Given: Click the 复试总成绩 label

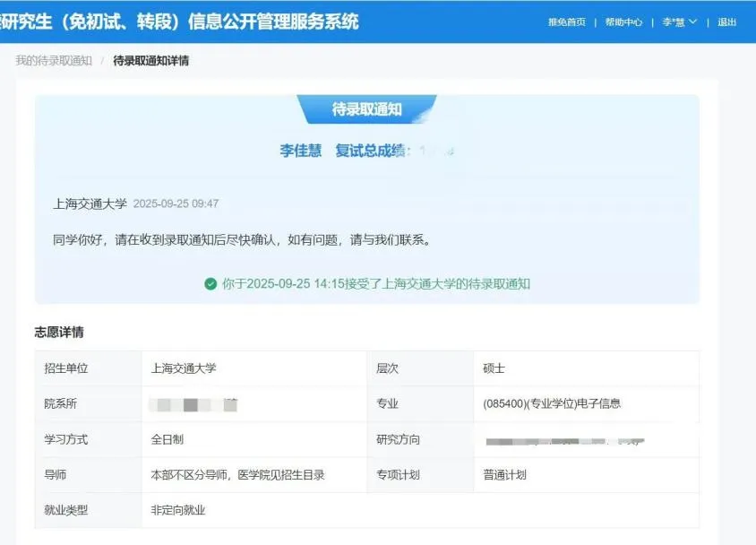Looking at the screenshot, I should pos(373,151).
